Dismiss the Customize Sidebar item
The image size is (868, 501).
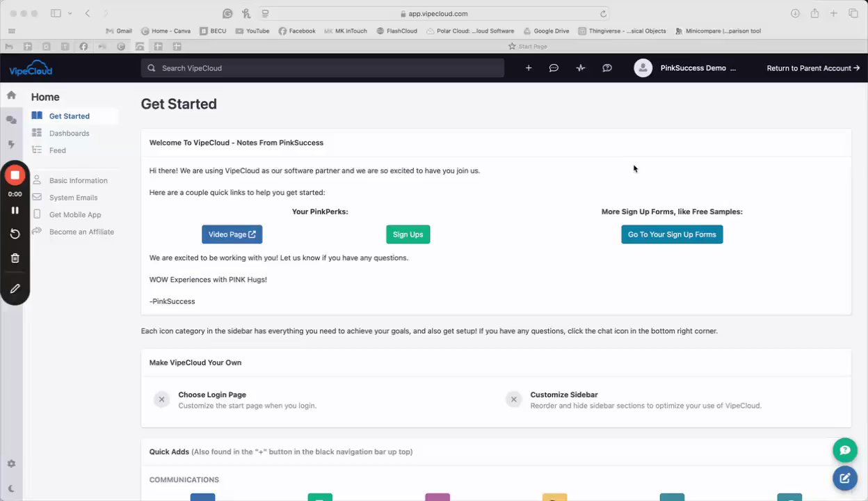point(514,399)
